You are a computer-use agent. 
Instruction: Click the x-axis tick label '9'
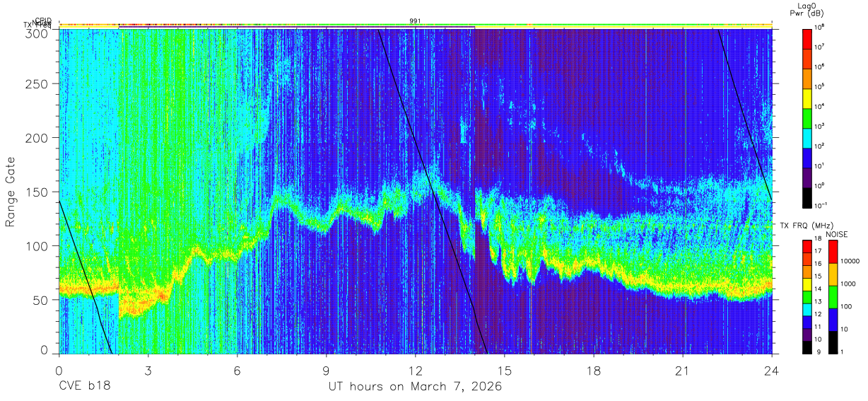point(326,371)
